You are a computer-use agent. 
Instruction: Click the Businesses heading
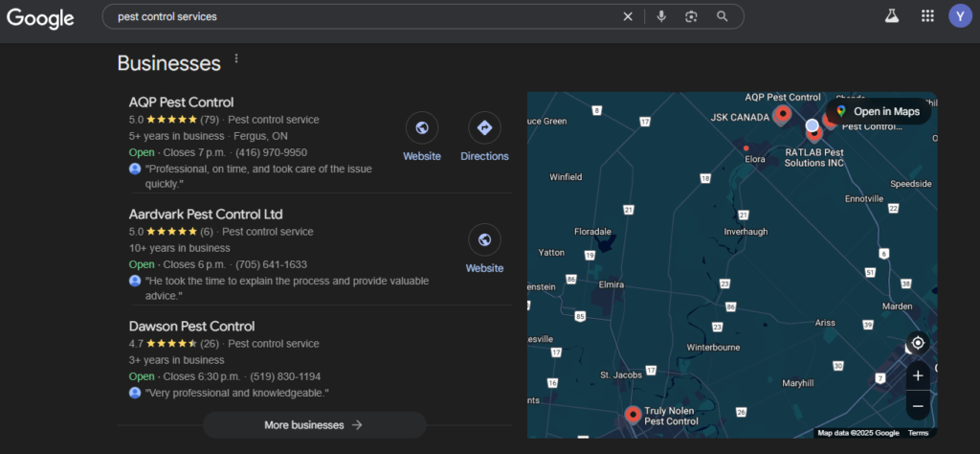click(168, 63)
